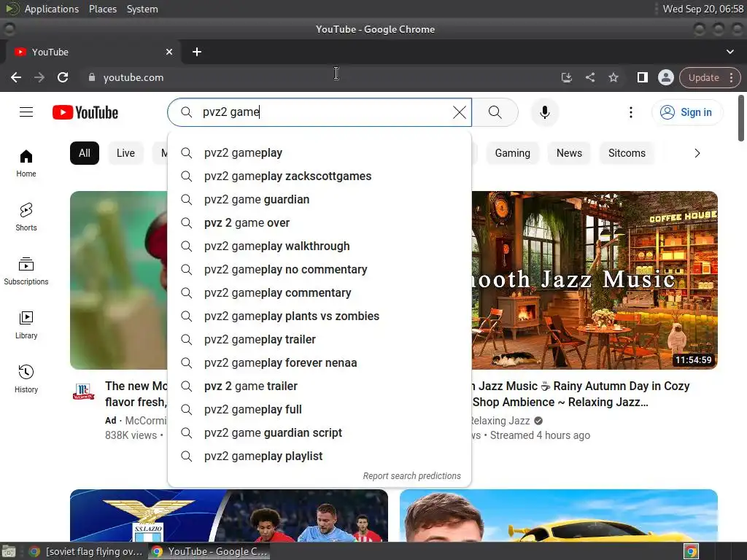
Task: Choose suggestion 'pvz 2 game over'
Action: coord(320,223)
